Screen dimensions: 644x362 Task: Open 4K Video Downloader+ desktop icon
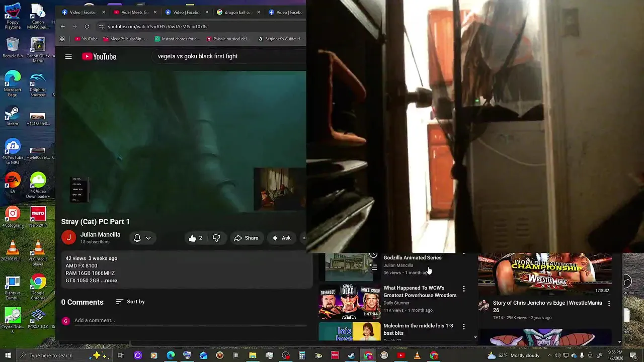[38, 186]
